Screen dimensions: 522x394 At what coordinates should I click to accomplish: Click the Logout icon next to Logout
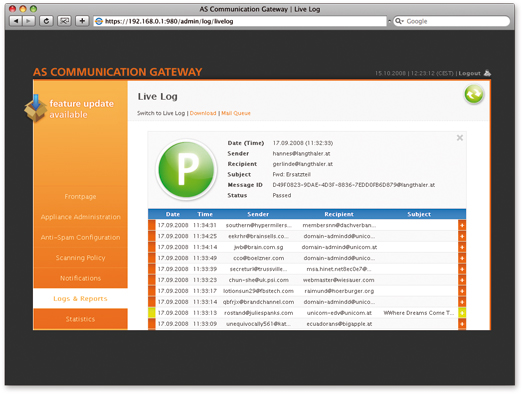tap(487, 73)
